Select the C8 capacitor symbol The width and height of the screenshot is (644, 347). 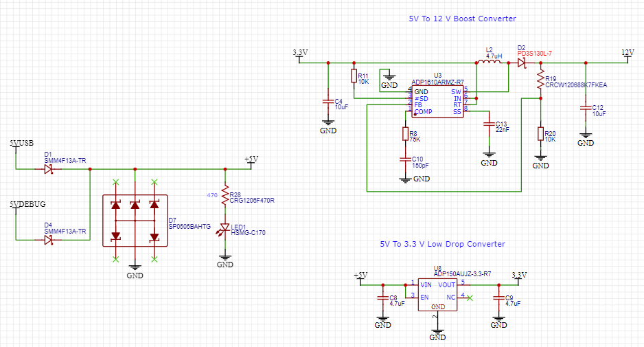383,298
